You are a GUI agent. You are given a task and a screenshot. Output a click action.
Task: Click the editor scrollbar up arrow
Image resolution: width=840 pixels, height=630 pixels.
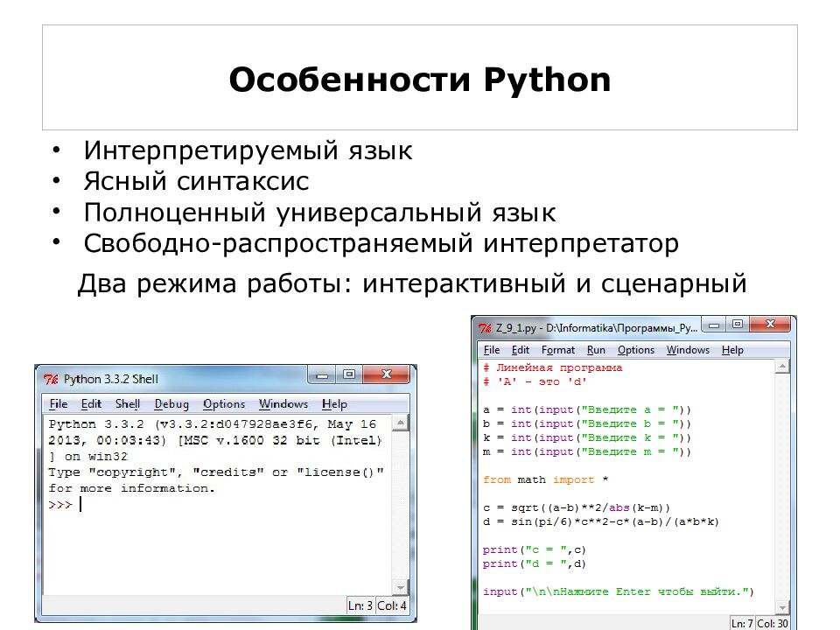tap(783, 368)
